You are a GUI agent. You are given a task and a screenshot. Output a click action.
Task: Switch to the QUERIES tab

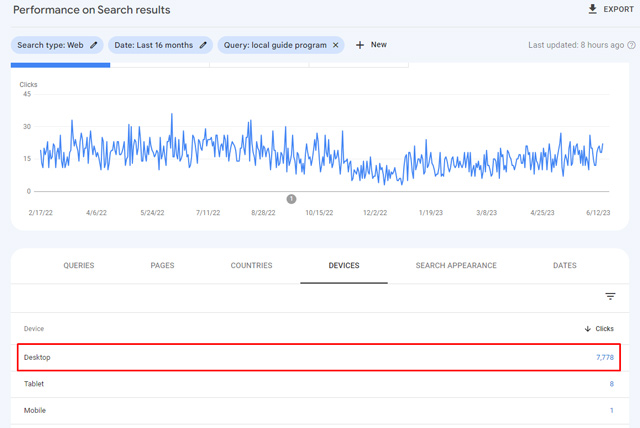click(x=79, y=266)
